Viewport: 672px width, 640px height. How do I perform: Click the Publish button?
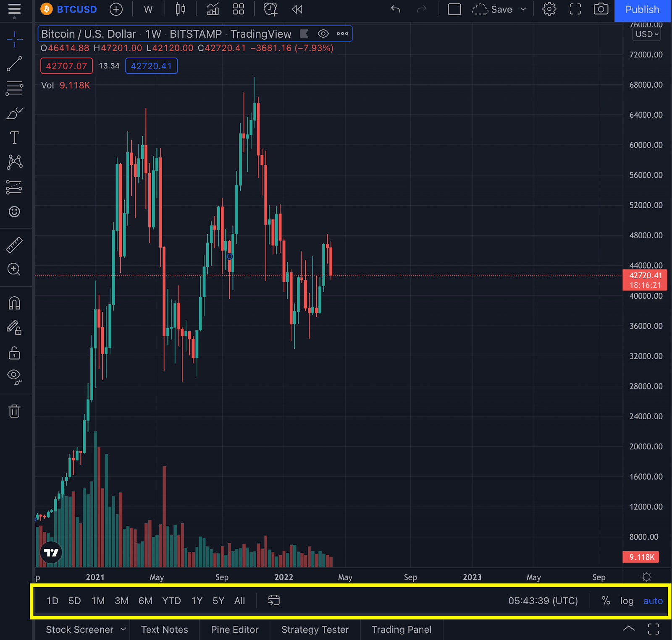[642, 9]
